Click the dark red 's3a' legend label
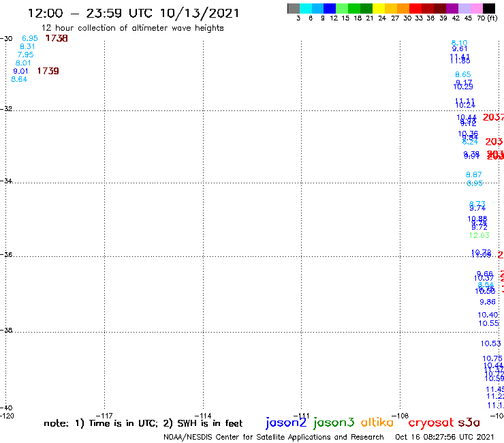This screenshot has height=443, width=504. tap(469, 423)
